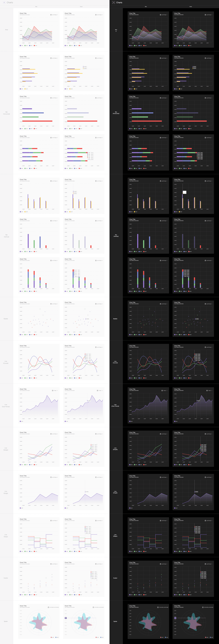Click calendar icon on dark stacked vertical bar hover chart

pyautogui.click(x=205, y=260)
